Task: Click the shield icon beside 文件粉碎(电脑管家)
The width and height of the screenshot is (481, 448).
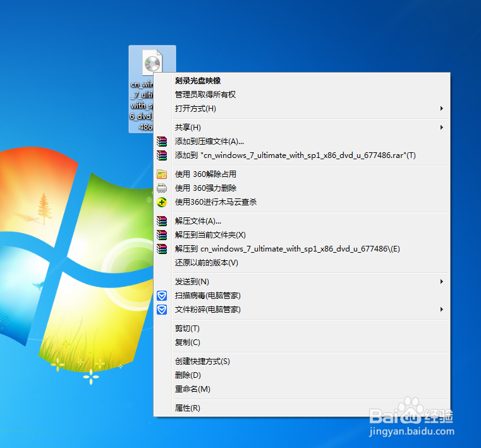Action: point(162,310)
